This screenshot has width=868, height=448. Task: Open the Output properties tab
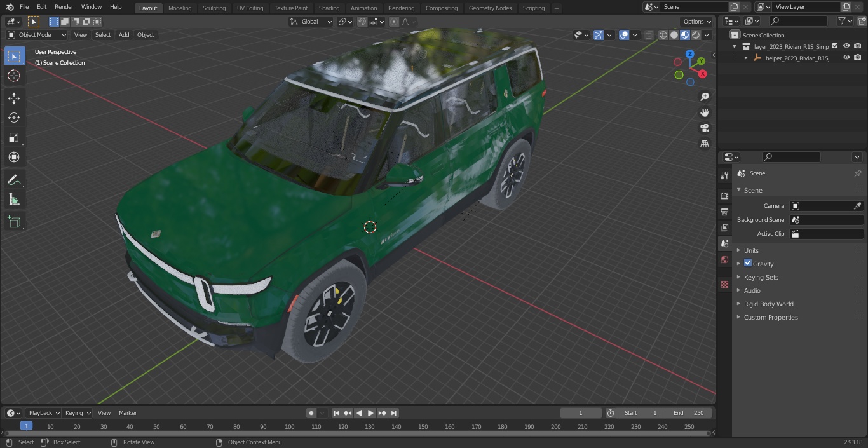click(724, 212)
